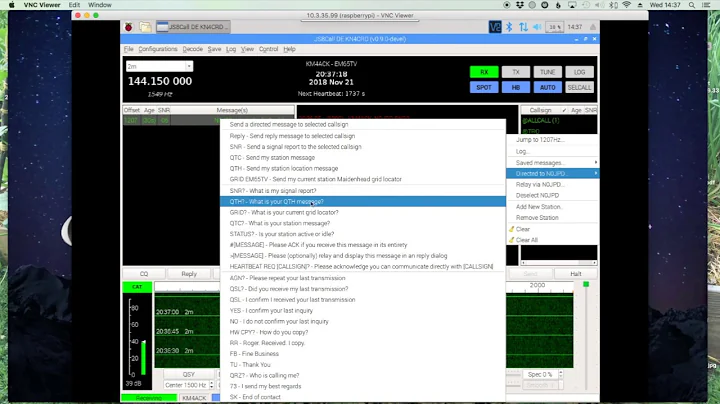Open the Raspberry Pi menu icon
Screen dimensions: 720x404
[129, 27]
